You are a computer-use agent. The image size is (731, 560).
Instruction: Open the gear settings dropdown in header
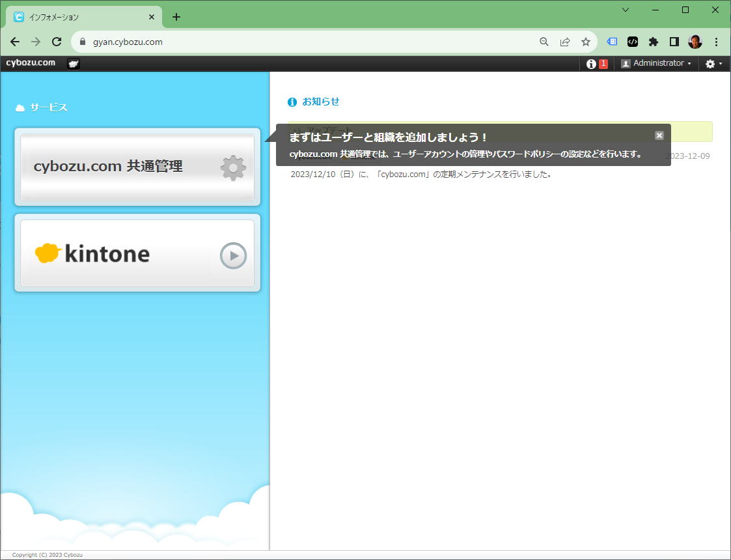(x=713, y=64)
